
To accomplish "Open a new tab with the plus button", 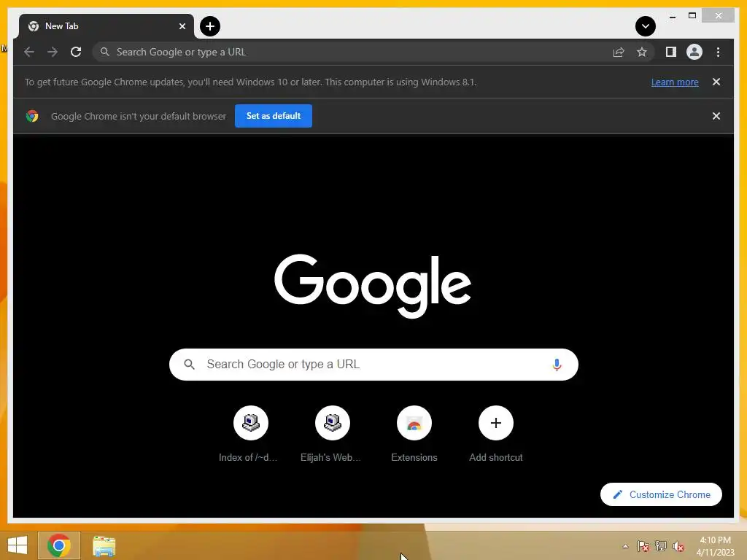I will [210, 26].
